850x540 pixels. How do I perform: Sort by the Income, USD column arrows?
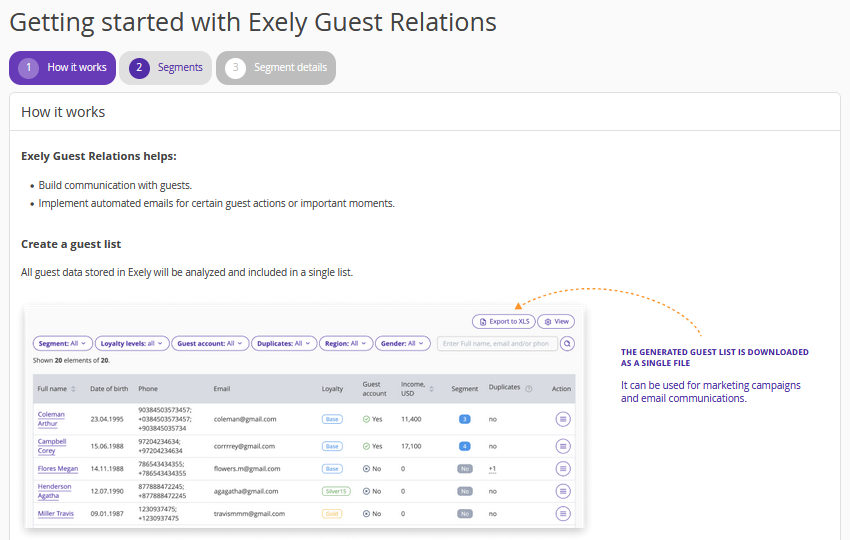(432, 388)
